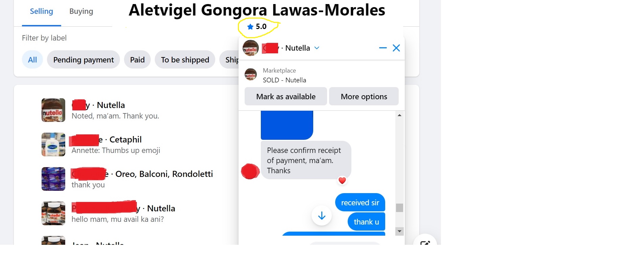
Task: Close the Nutella chat window
Action: [x=396, y=48]
